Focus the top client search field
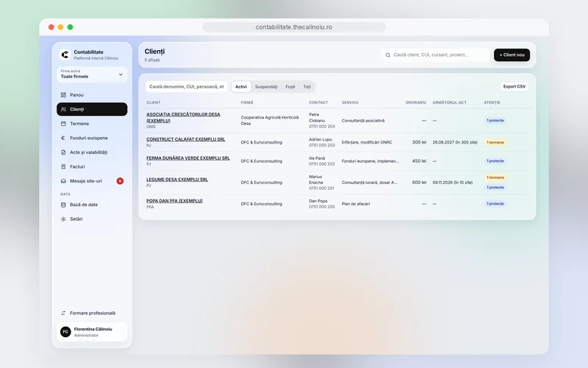This screenshot has height=368, width=588. tap(435, 54)
